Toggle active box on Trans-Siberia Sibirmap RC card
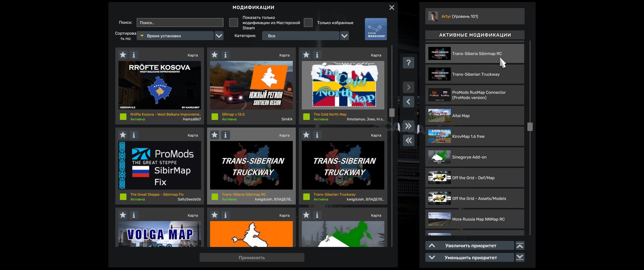Image resolution: width=644 pixels, height=270 pixels. (x=215, y=197)
